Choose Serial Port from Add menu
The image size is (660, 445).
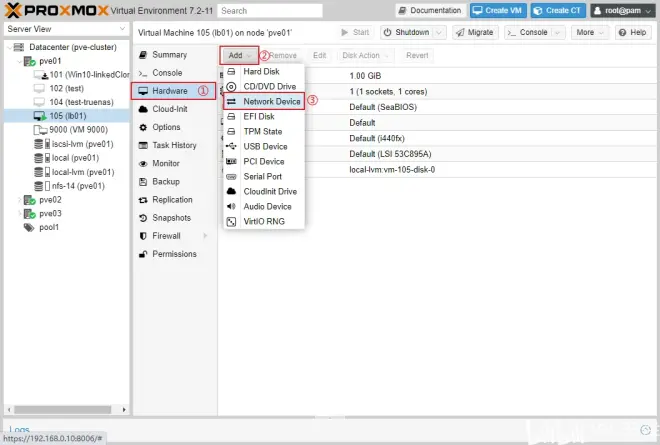tap(264, 177)
